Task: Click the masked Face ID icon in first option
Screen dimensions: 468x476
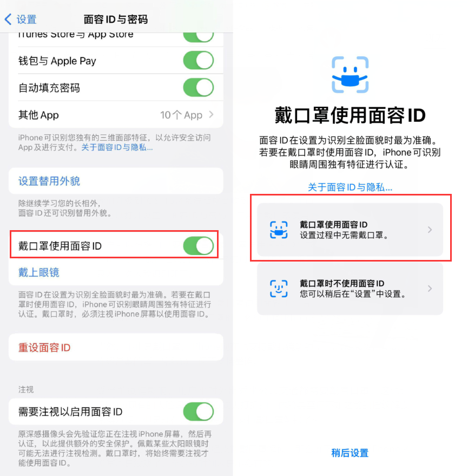Action: 279,230
